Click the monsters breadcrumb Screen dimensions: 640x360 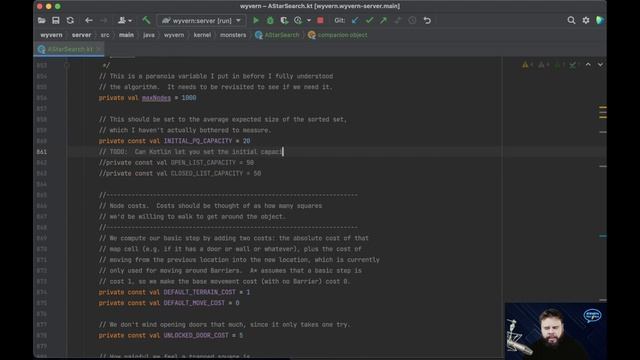(233, 35)
